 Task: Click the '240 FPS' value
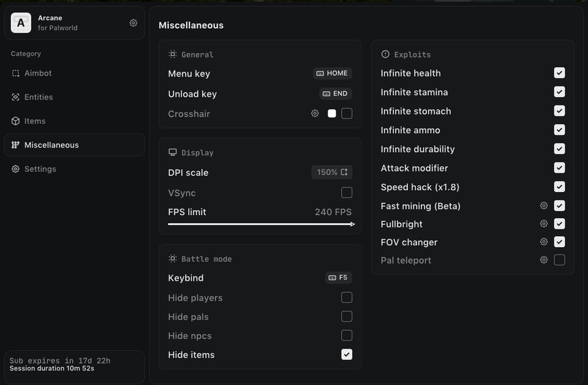333,212
